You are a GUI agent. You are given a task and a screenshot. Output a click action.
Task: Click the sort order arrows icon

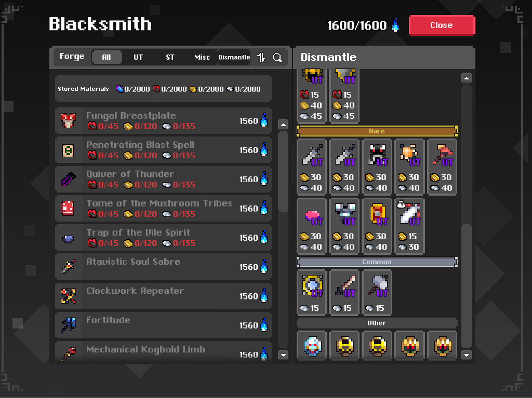(261, 57)
